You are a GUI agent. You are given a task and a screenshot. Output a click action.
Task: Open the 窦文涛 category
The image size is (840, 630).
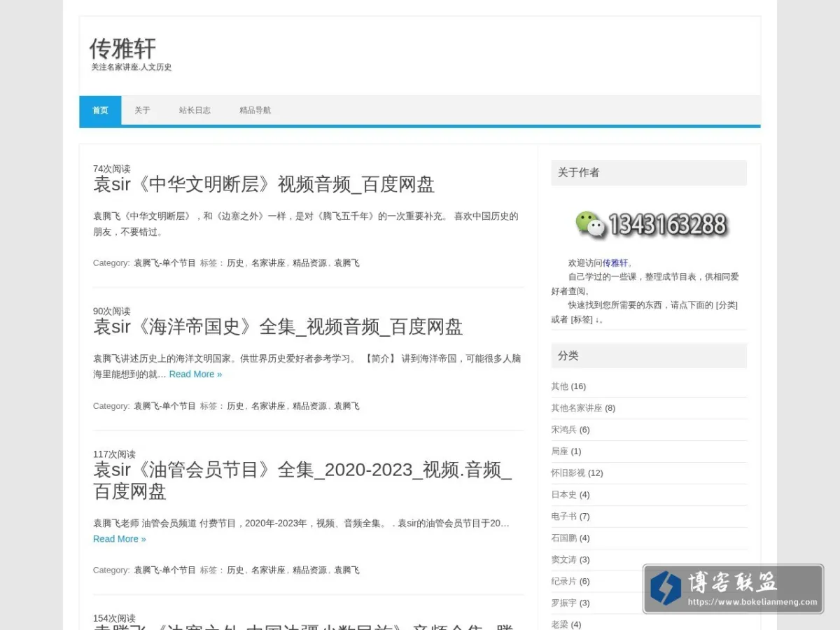tap(563, 560)
